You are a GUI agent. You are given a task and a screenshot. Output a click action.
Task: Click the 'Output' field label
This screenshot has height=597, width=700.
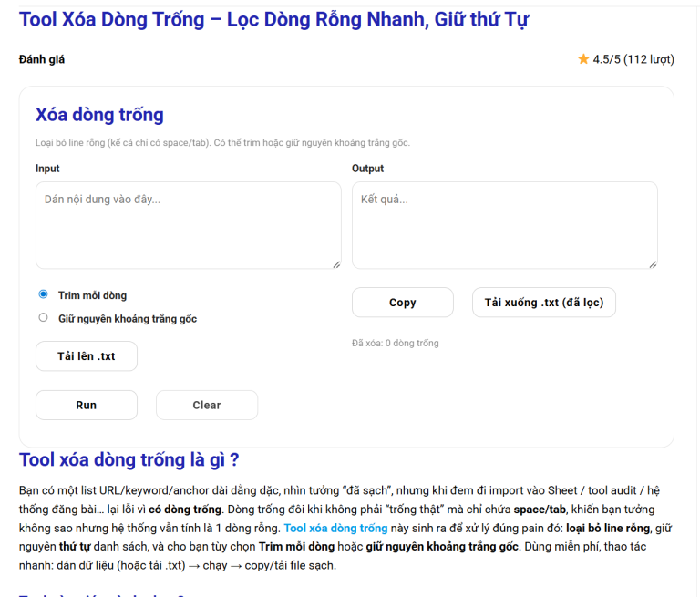tap(368, 169)
